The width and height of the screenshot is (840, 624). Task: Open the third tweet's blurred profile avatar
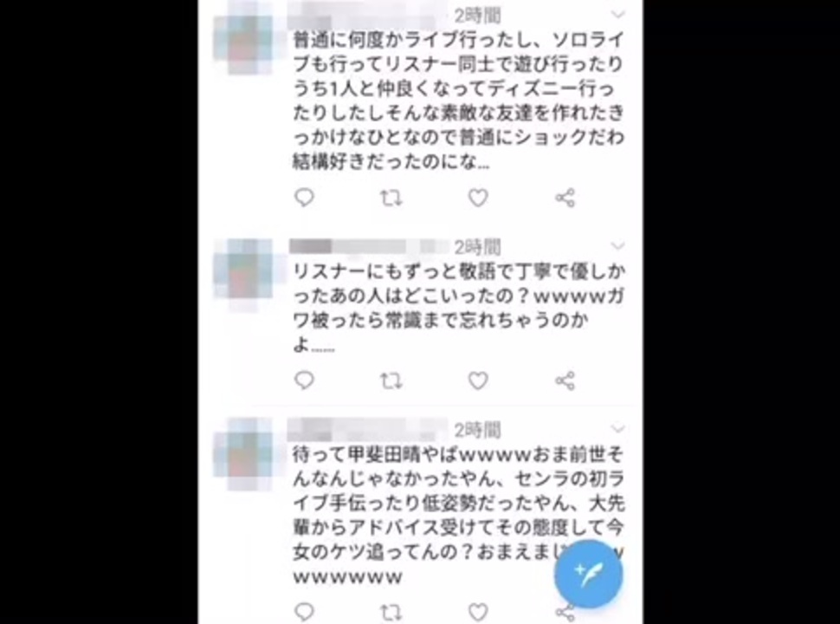pos(243,453)
